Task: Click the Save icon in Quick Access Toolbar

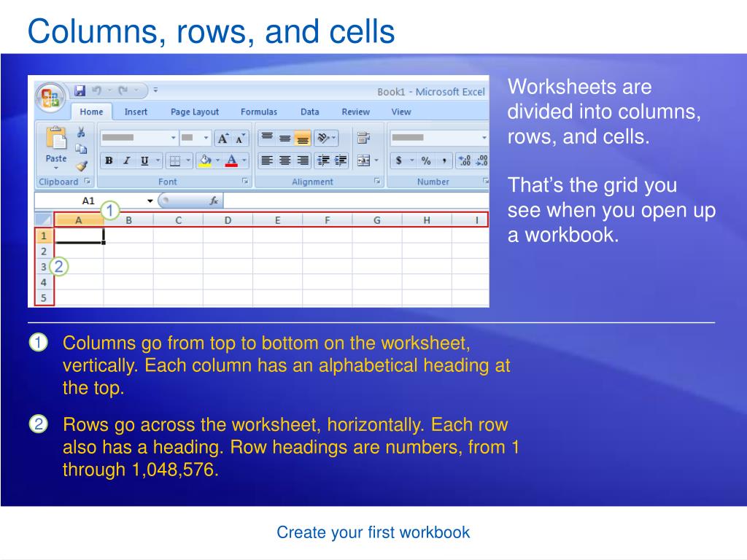Action: pos(80,90)
